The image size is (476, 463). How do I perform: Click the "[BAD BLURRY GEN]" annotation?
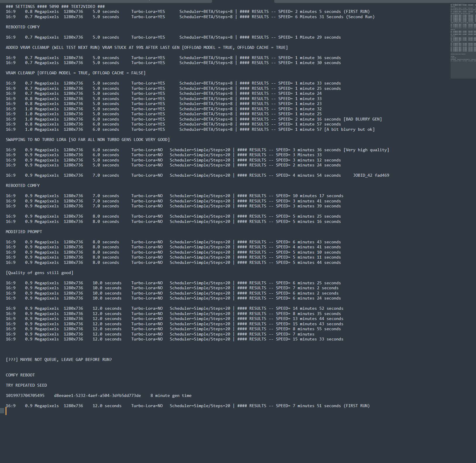(363, 119)
